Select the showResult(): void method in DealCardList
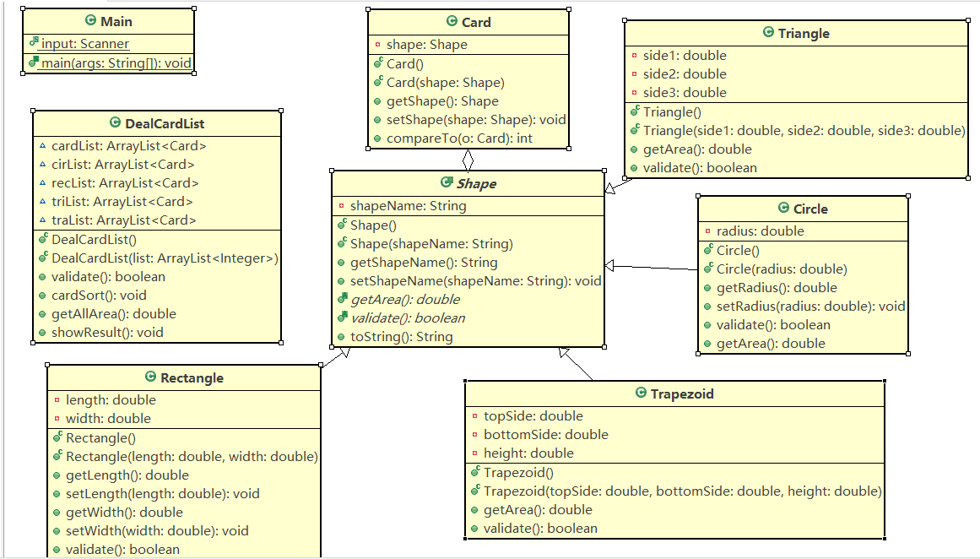 point(107,333)
